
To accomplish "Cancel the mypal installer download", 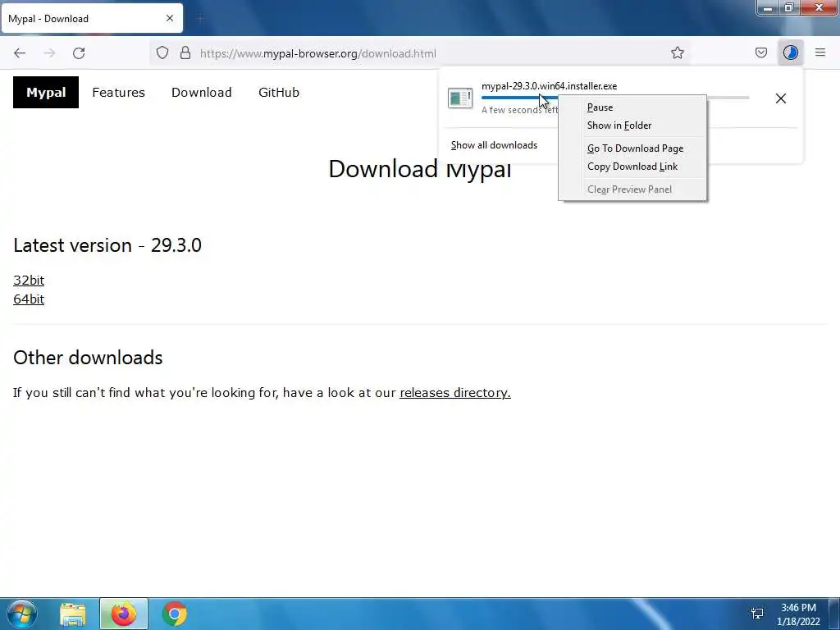I will tap(781, 98).
